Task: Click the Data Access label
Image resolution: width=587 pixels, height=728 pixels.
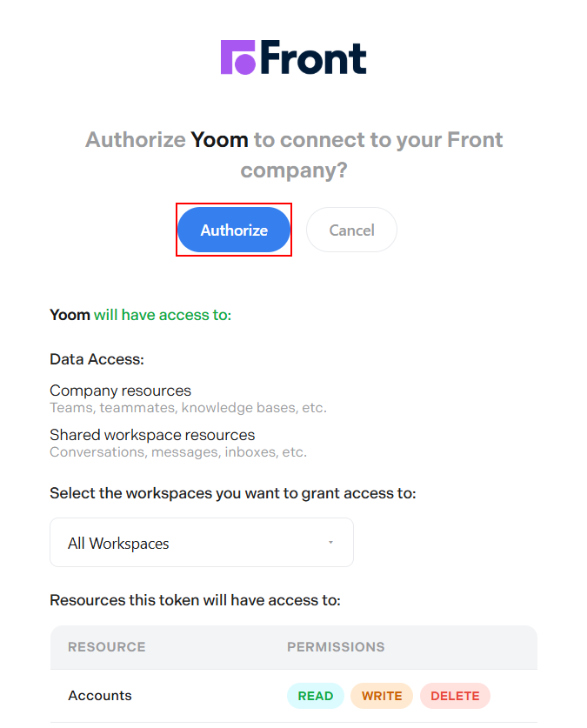Action: [x=97, y=359]
